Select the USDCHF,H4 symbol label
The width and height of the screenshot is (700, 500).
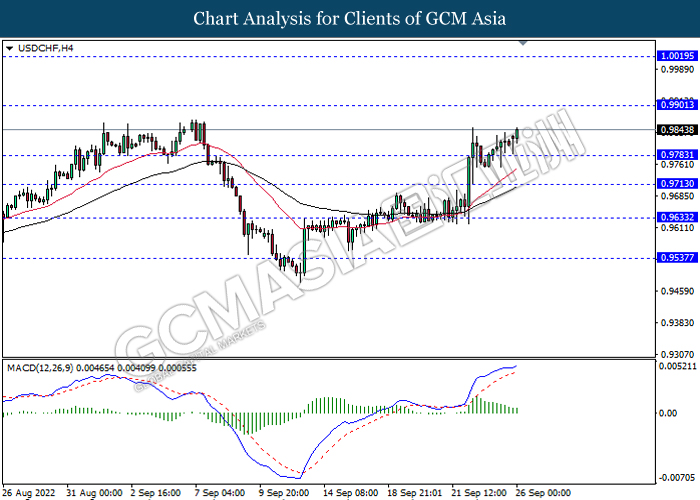pyautogui.click(x=45, y=48)
